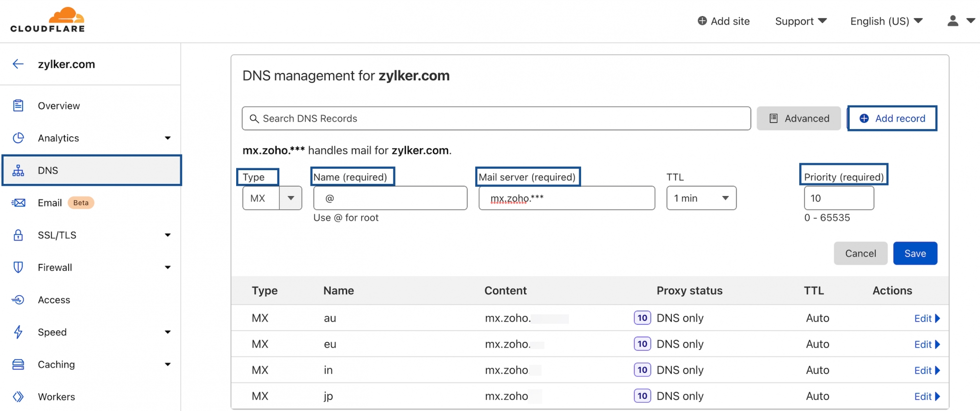Viewport: 980px width, 411px height.
Task: Edit the in MX record
Action: [x=927, y=370]
